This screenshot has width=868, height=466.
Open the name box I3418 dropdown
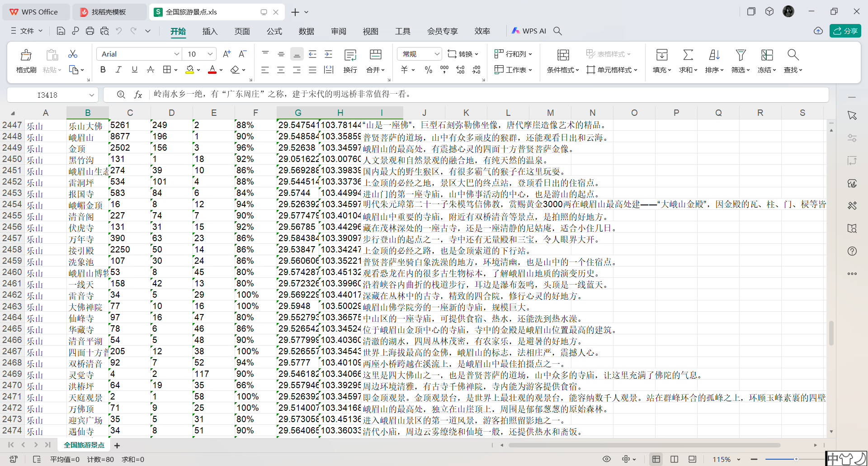92,95
